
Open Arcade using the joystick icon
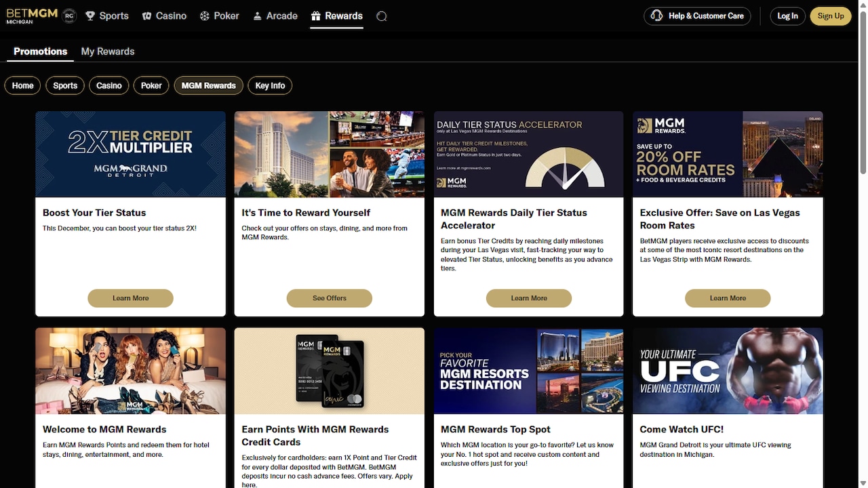pyautogui.click(x=256, y=16)
